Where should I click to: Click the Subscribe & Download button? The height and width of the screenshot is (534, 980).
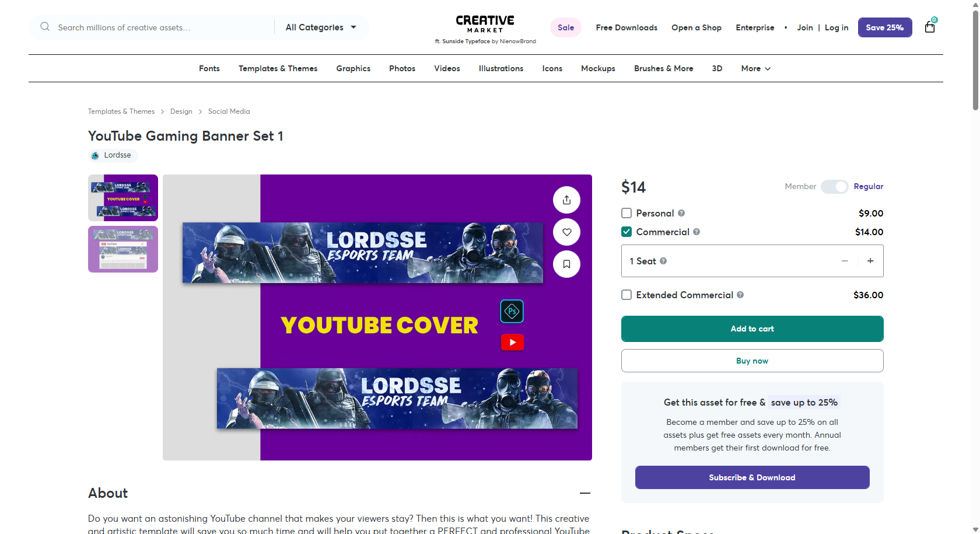coord(752,477)
